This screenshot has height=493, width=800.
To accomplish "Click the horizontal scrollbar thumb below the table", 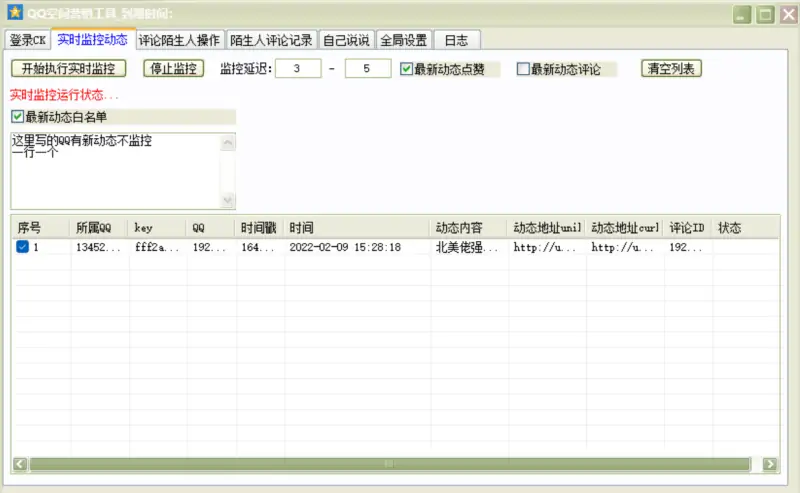I will click(388, 464).
